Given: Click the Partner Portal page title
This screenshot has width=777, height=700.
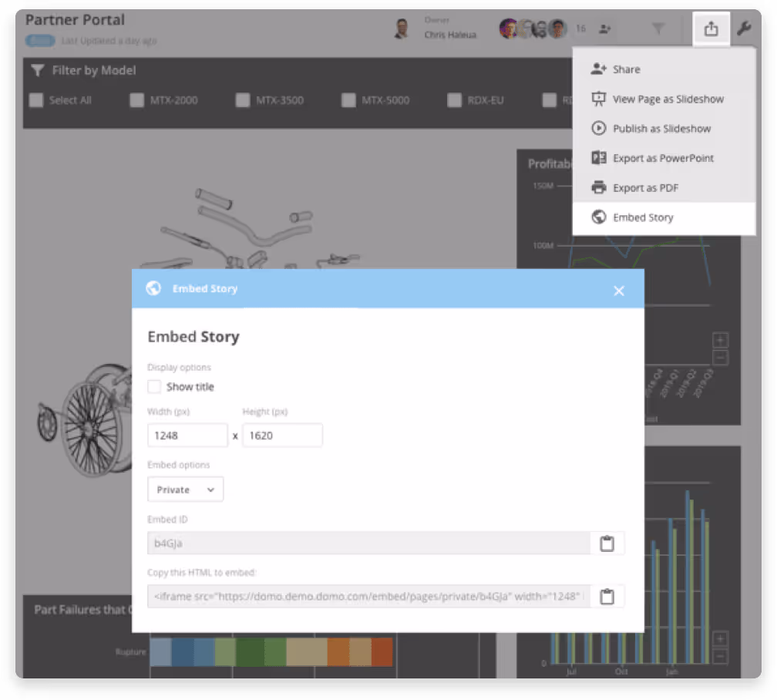Looking at the screenshot, I should [75, 20].
